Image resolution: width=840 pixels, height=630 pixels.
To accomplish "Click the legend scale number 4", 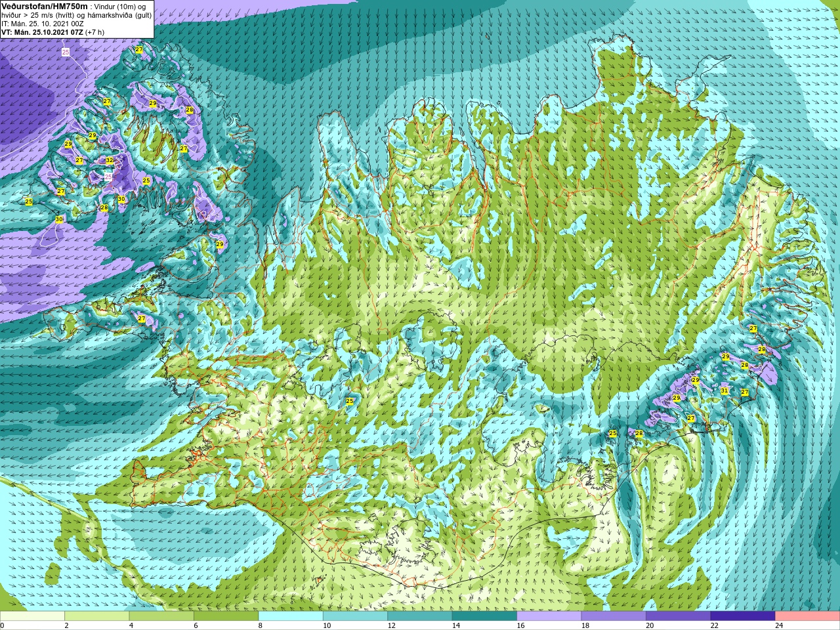I will [131, 626].
